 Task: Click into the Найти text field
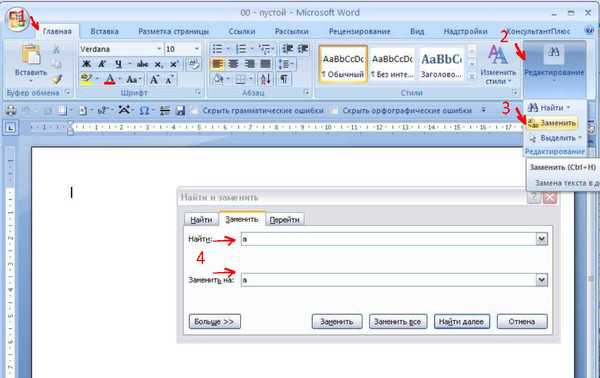pos(388,239)
